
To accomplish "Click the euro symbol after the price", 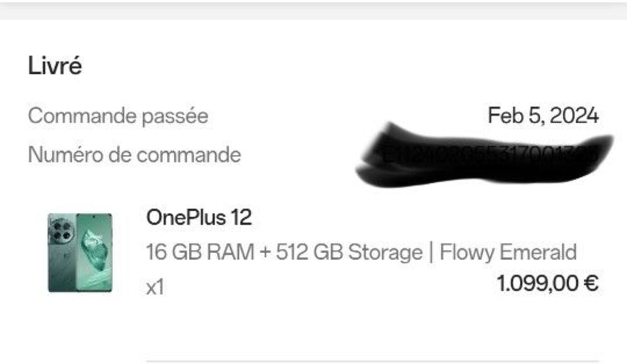I will pos(591,284).
